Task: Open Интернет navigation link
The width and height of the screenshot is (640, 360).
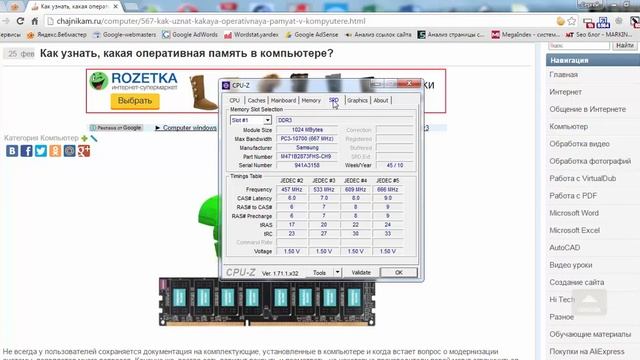Action: pos(565,92)
